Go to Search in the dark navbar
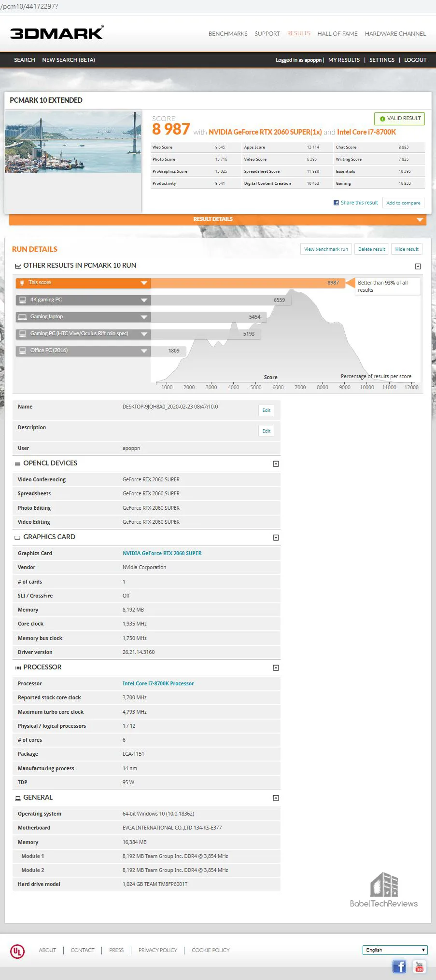436x980 pixels. tap(25, 60)
